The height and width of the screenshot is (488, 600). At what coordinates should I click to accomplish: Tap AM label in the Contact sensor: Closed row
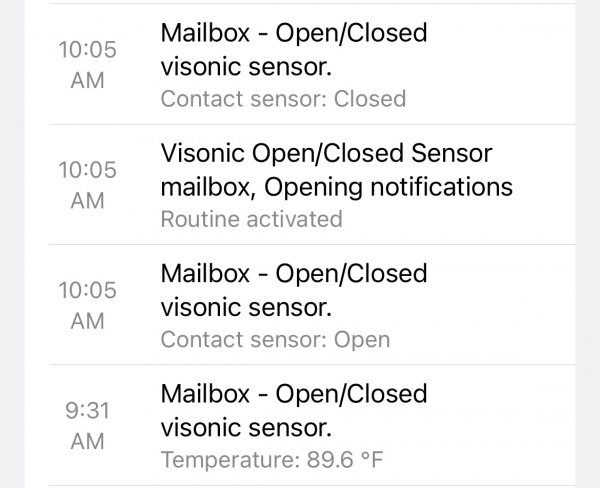(x=88, y=81)
